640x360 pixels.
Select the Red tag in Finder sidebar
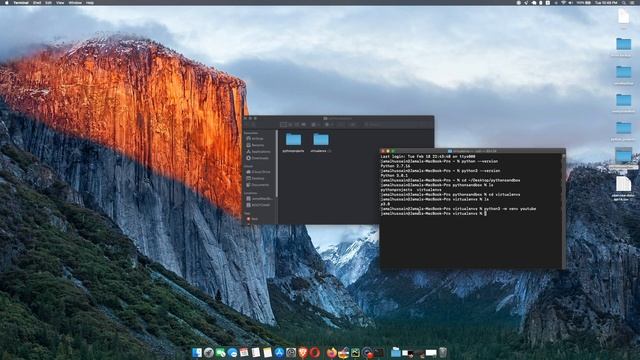[253, 219]
